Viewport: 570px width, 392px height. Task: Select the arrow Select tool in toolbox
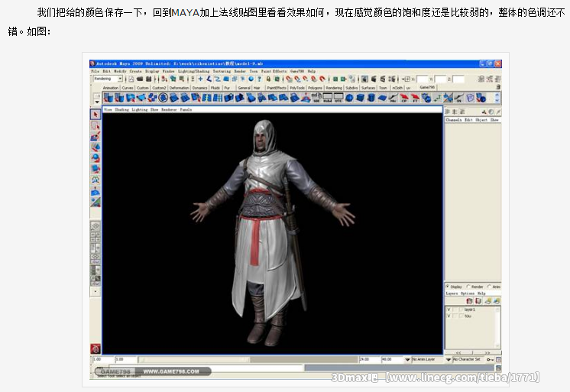click(x=96, y=114)
